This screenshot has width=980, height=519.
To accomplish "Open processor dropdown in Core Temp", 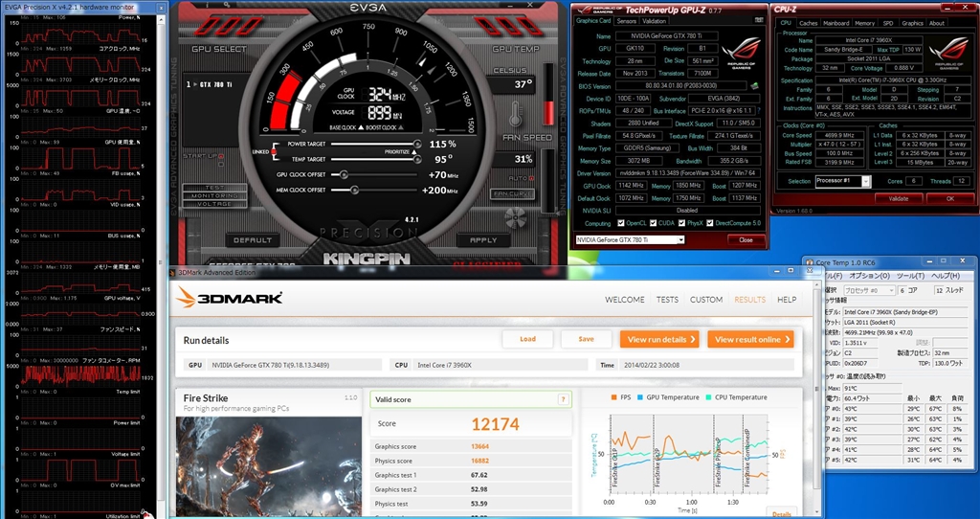I will pos(869,290).
